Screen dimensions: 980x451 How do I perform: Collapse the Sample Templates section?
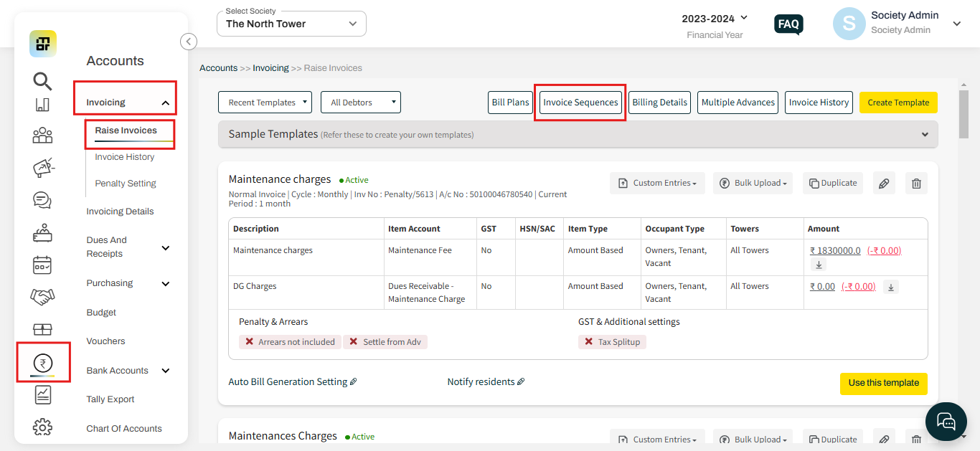[925, 134]
